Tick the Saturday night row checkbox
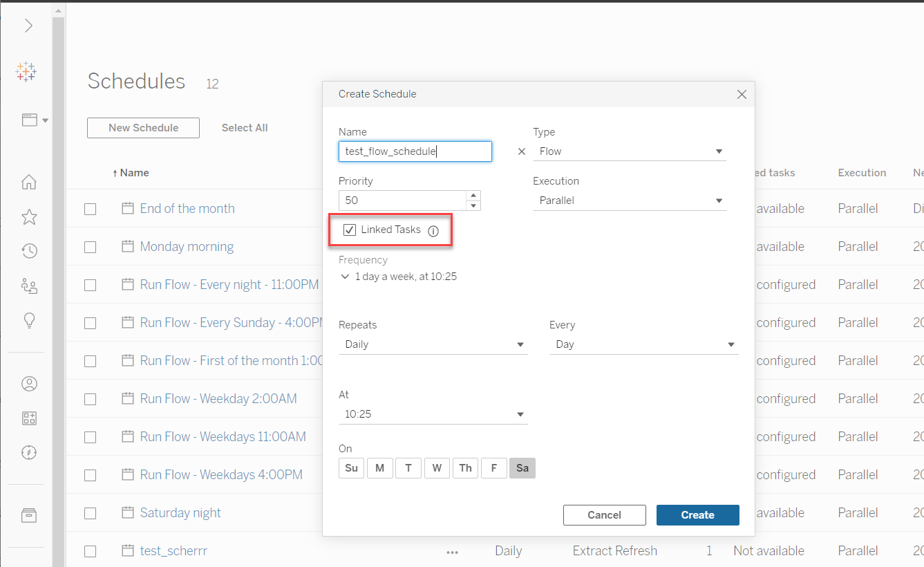The width and height of the screenshot is (924, 567). (91, 513)
